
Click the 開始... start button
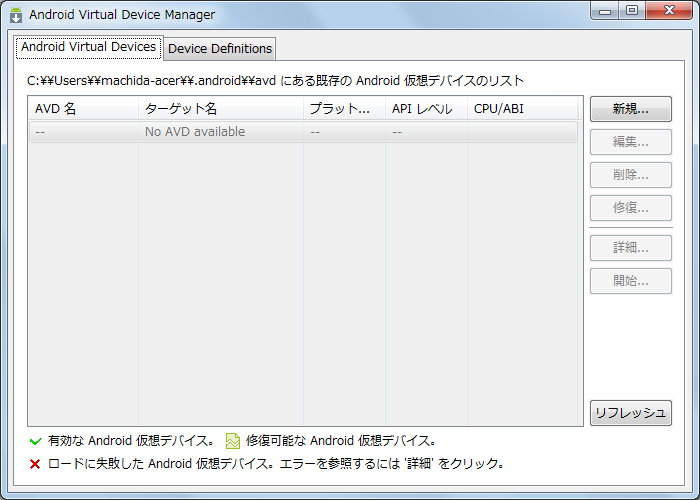click(x=630, y=280)
